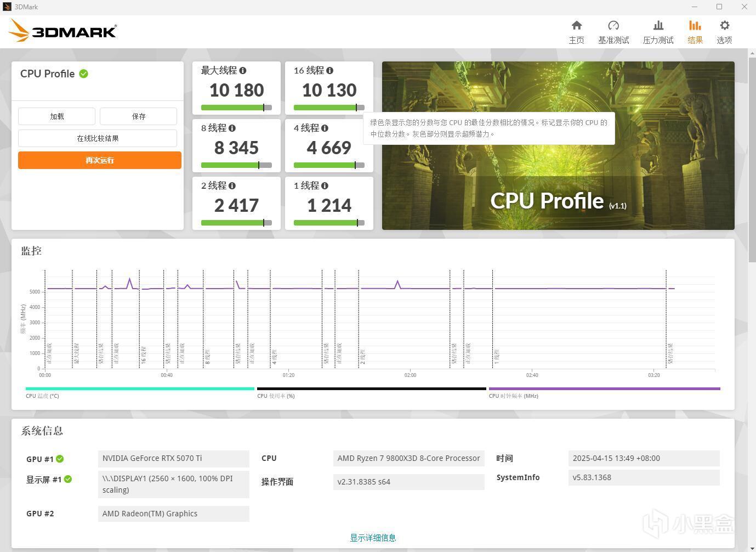
Task: Click the scrollbar down arrow
Action: click(x=752, y=548)
